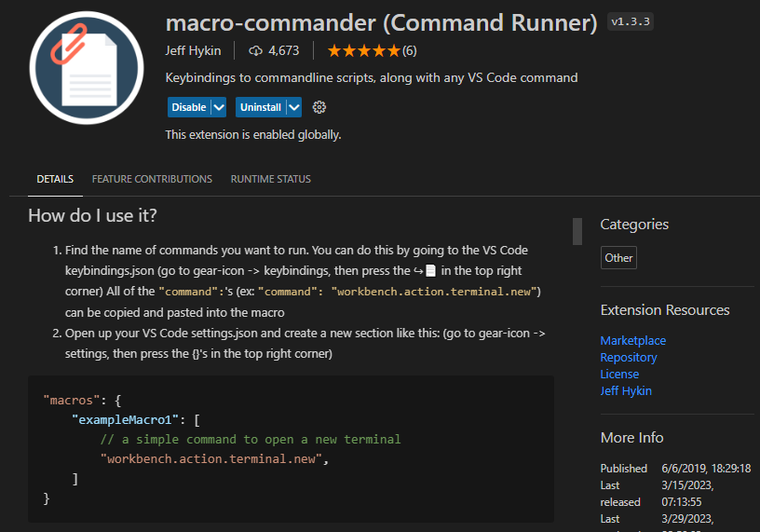The image size is (760, 532).
Task: Click the readme vertical scrollbar thumb
Action: pyautogui.click(x=577, y=230)
